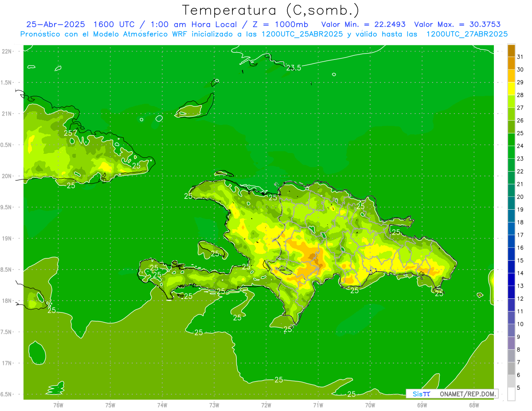Click legend value "5"
Viewport: 532px width, 411px height.
click(518, 388)
